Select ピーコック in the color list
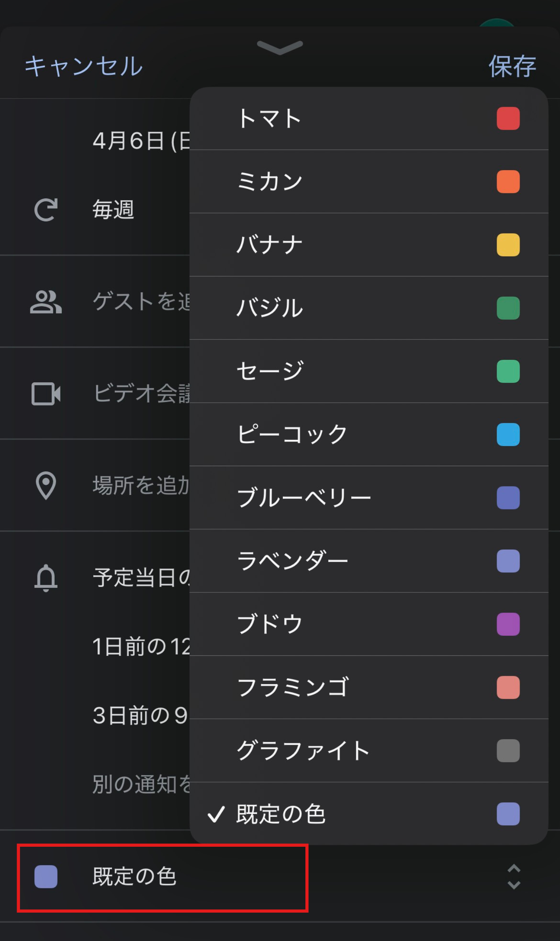 (292, 434)
